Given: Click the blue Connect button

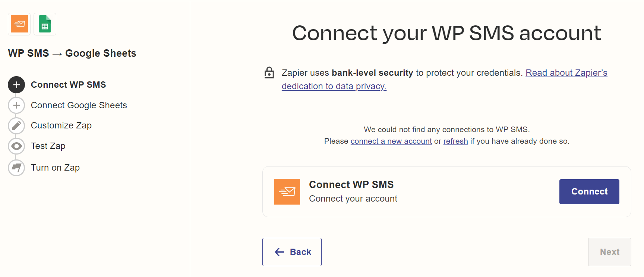Looking at the screenshot, I should (589, 192).
